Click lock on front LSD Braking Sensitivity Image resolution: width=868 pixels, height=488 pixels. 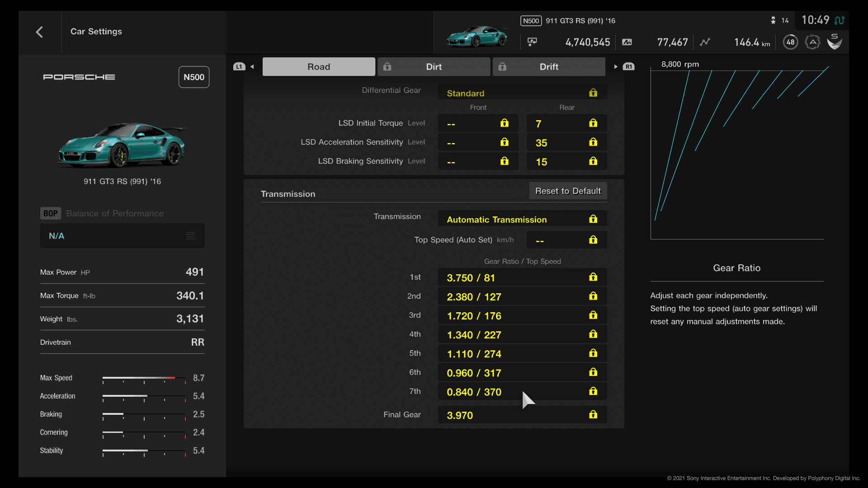(x=505, y=161)
